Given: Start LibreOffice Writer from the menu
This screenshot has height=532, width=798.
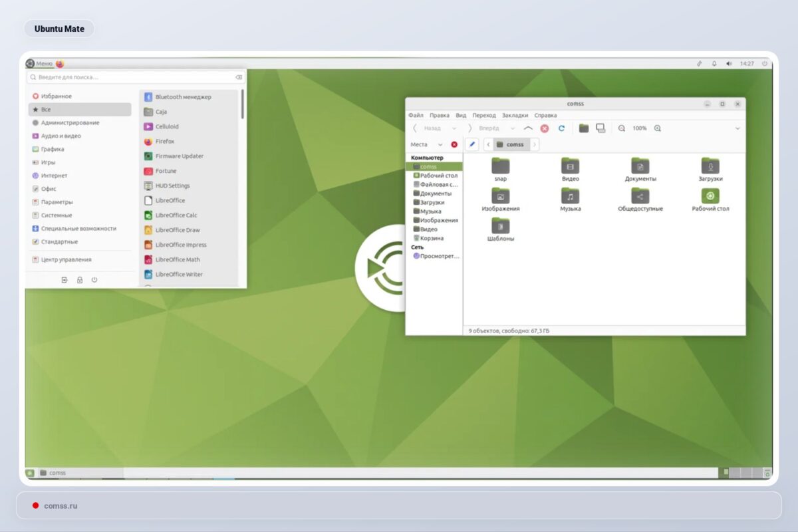Looking at the screenshot, I should tap(180, 274).
